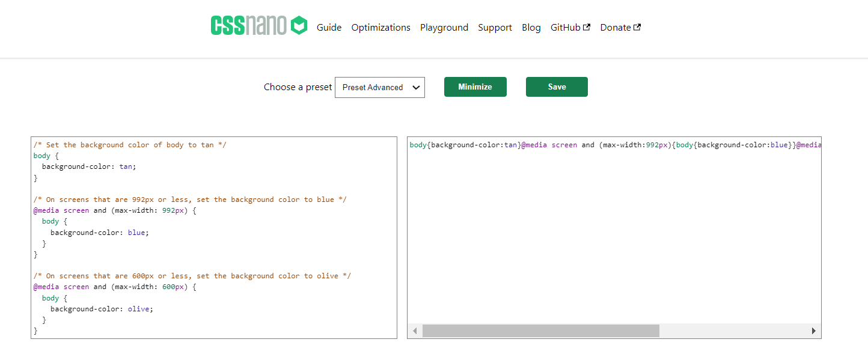Select a different preset from the combo box
The image size is (868, 354).
coord(379,87)
